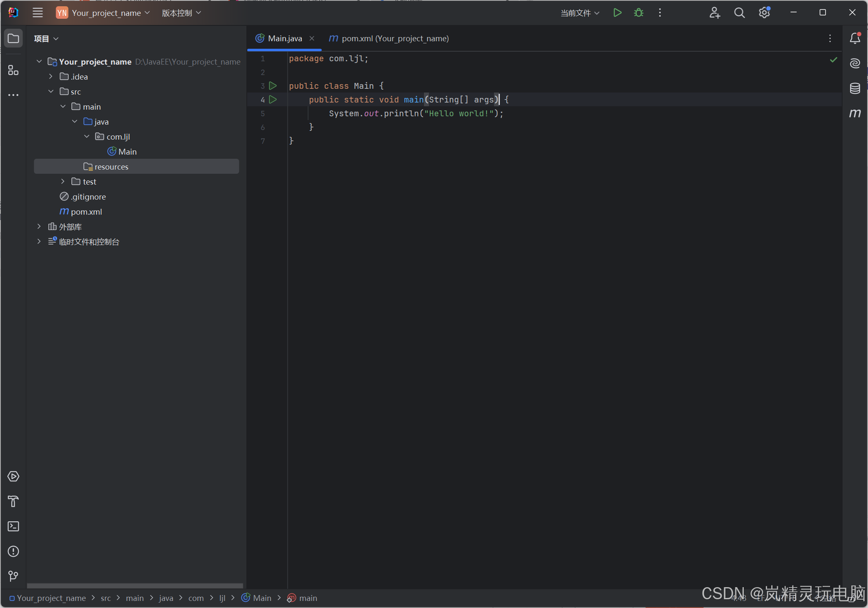
Task: Open the Terminal tool window
Action: [x=13, y=526]
